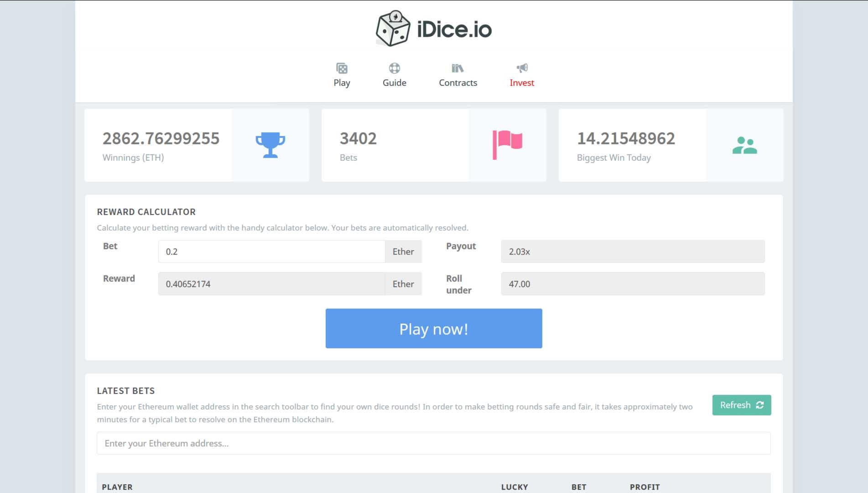Refresh the latest bets list
This screenshot has width=868, height=493.
click(742, 405)
